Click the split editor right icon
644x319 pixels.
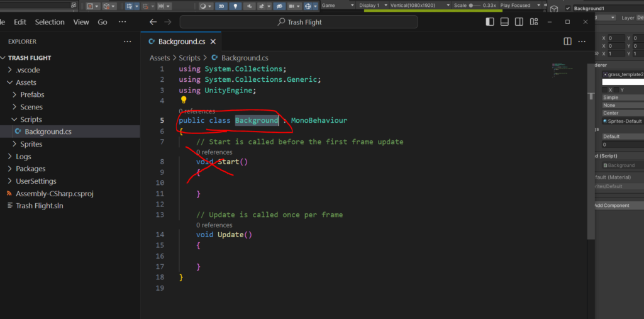567,42
